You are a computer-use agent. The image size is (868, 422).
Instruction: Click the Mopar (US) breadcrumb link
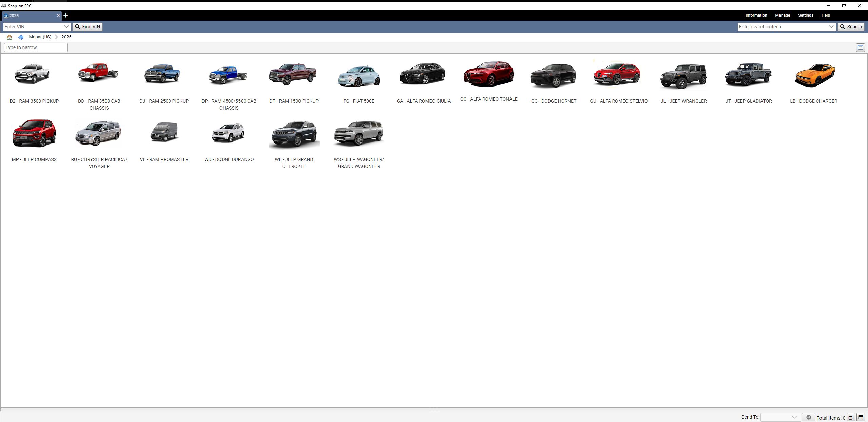[x=40, y=37]
